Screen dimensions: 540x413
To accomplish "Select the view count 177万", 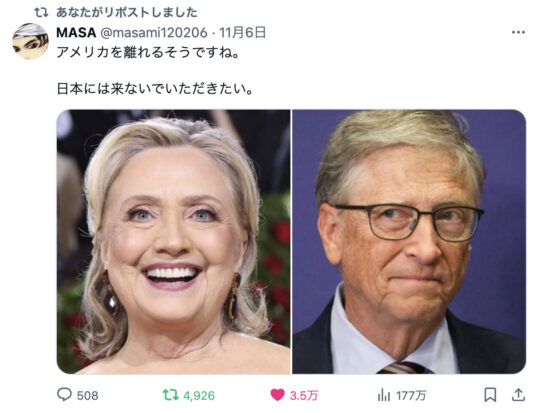I will click(411, 395).
